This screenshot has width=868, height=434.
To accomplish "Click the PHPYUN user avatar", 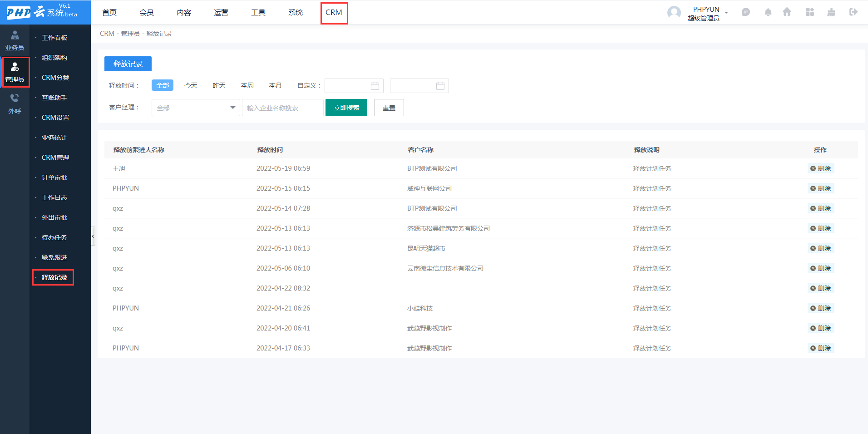I will click(674, 12).
